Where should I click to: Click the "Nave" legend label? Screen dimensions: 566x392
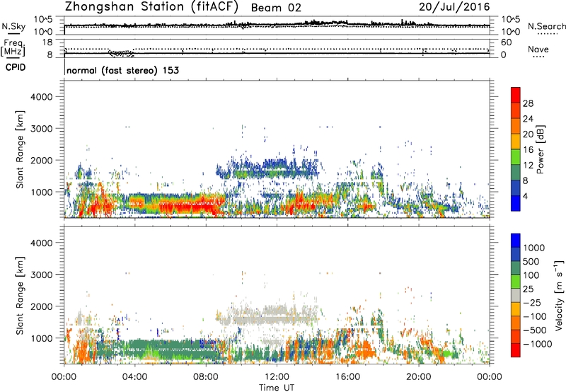(x=538, y=49)
